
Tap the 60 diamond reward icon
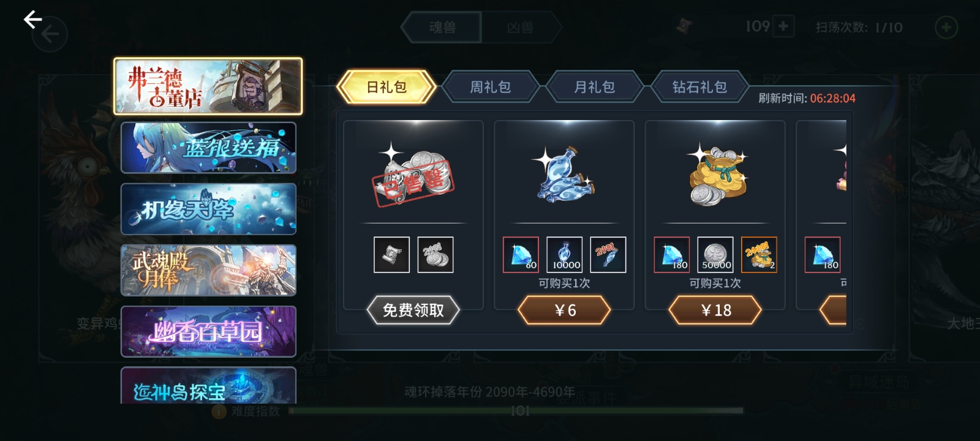click(521, 255)
